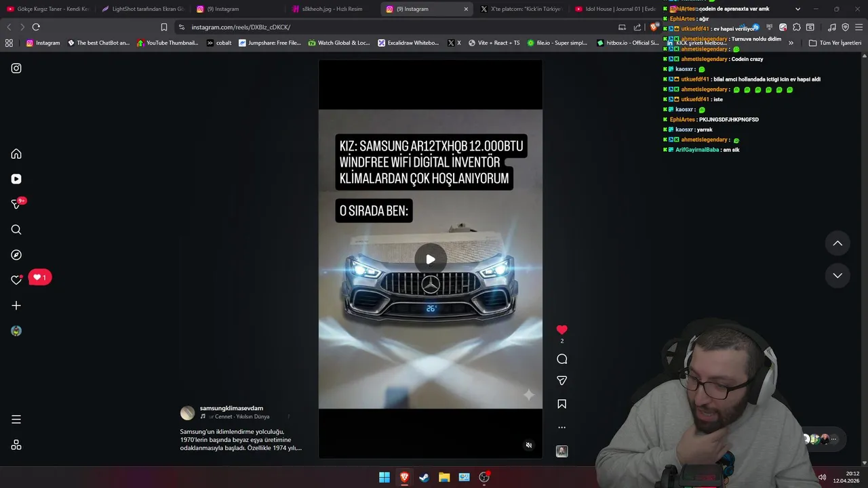
Task: Switch to LightShot browser tab
Action: click(x=142, y=9)
